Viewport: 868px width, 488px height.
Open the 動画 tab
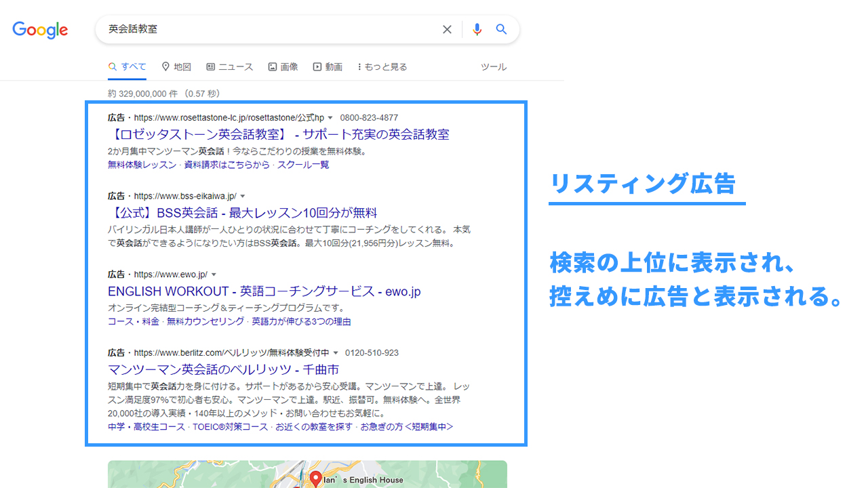(328, 66)
